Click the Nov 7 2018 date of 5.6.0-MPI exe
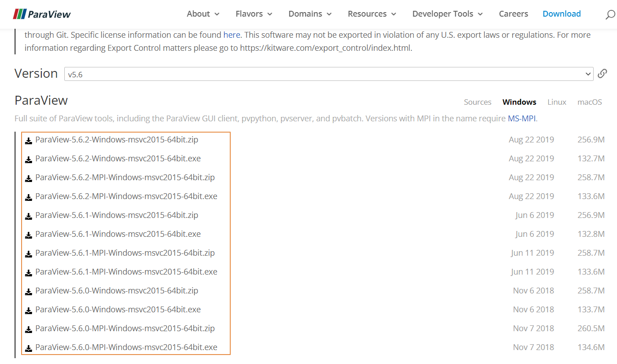The image size is (617, 364). (533, 347)
